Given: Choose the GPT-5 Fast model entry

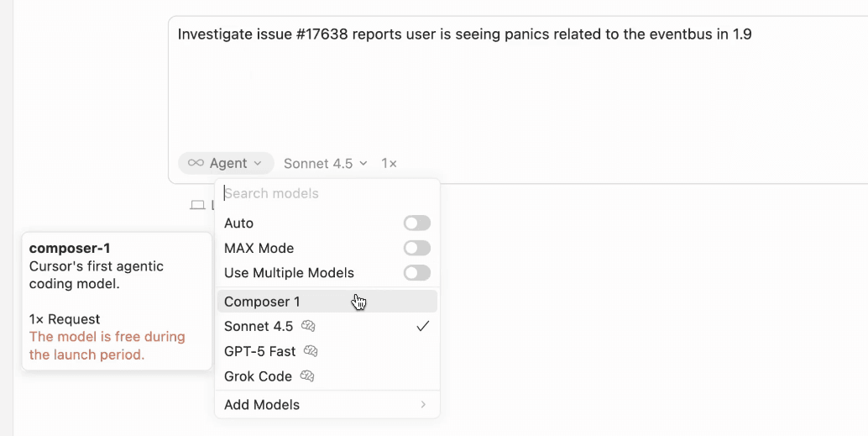Looking at the screenshot, I should [259, 351].
